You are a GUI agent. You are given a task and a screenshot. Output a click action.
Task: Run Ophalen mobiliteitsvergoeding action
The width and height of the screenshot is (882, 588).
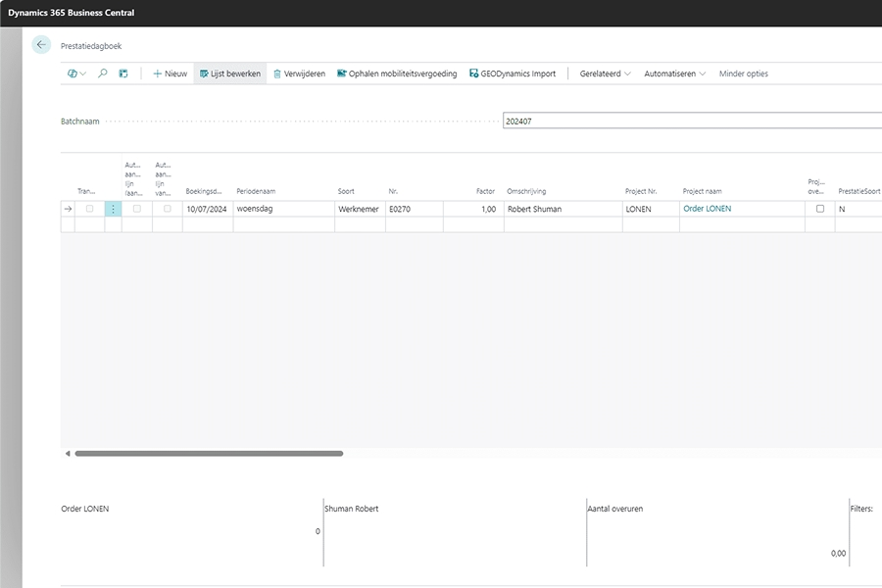[x=397, y=73]
